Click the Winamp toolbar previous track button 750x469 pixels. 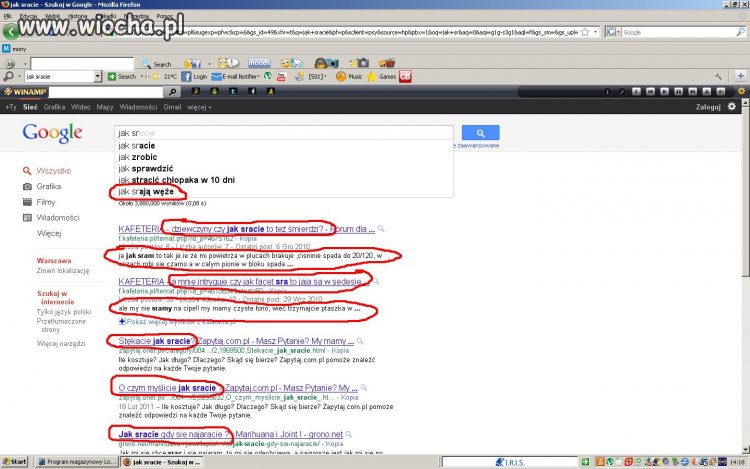[x=650, y=91]
